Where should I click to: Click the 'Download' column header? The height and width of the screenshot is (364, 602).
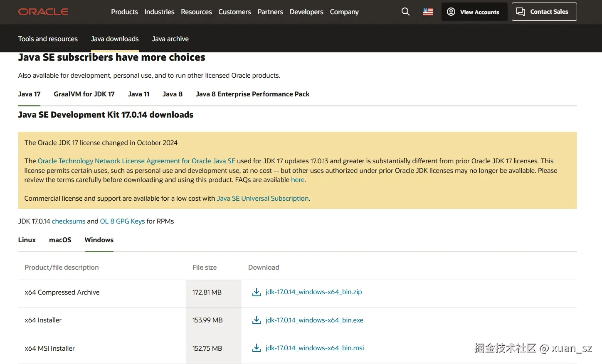(264, 267)
